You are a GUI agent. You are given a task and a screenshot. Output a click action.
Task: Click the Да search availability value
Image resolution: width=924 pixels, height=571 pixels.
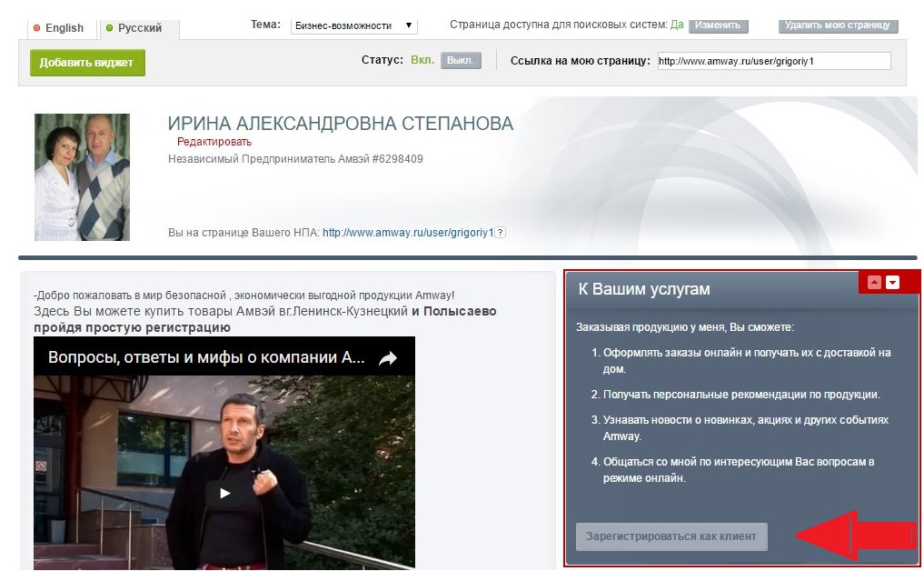coord(677,25)
